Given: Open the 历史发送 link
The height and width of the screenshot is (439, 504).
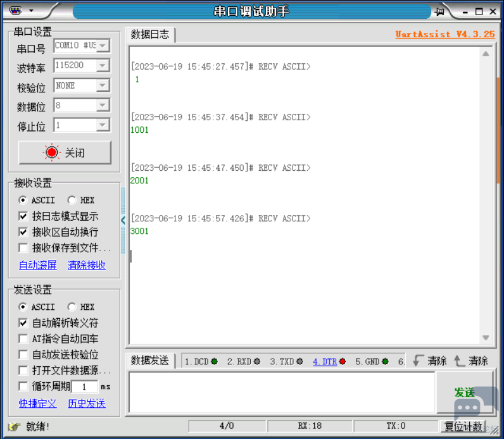Looking at the screenshot, I should tap(87, 404).
